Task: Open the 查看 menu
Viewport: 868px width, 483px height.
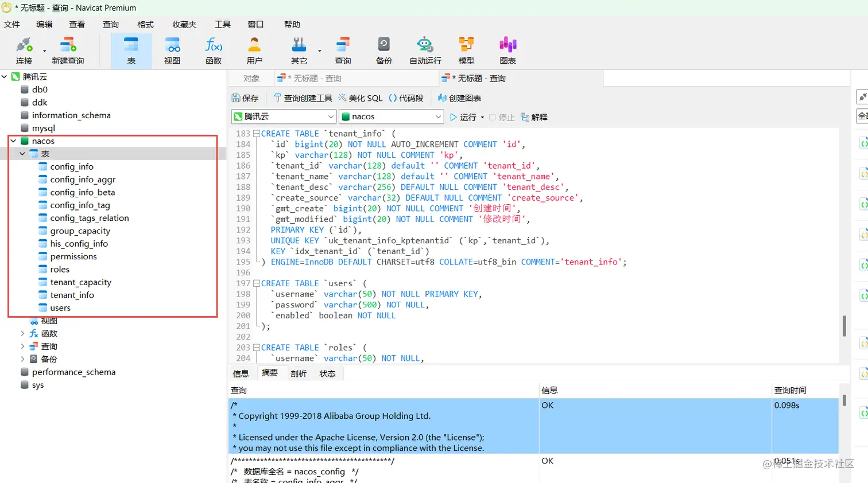Action: [x=77, y=24]
